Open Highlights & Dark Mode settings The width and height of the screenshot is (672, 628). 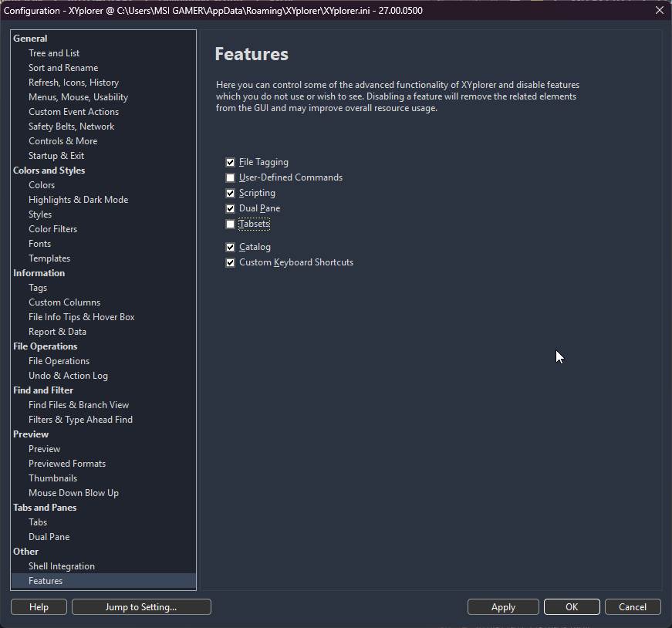tap(78, 200)
